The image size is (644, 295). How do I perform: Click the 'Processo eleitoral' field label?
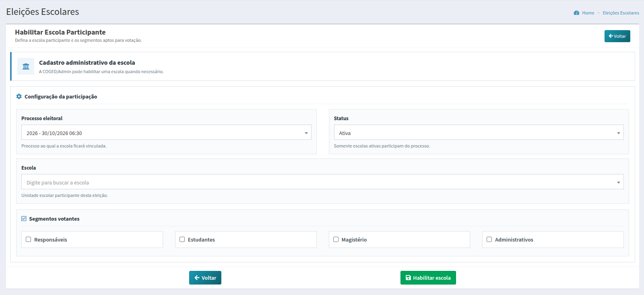click(42, 118)
